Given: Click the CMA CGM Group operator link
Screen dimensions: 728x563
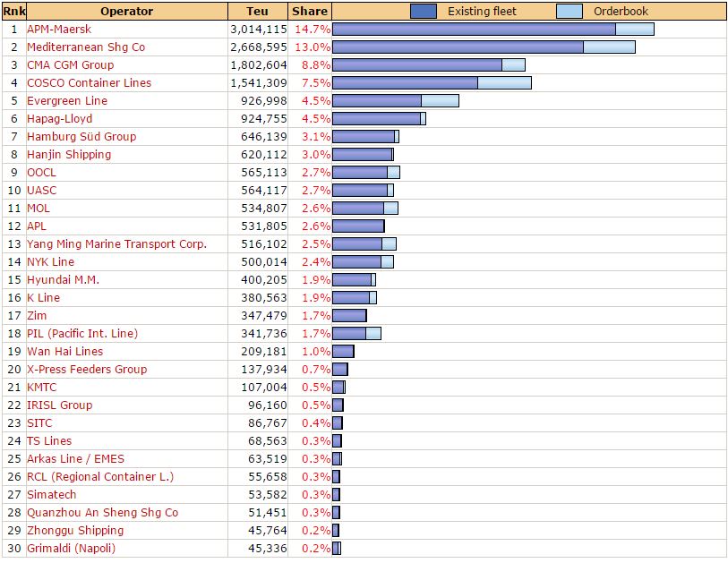Looking at the screenshot, I should (x=70, y=65).
